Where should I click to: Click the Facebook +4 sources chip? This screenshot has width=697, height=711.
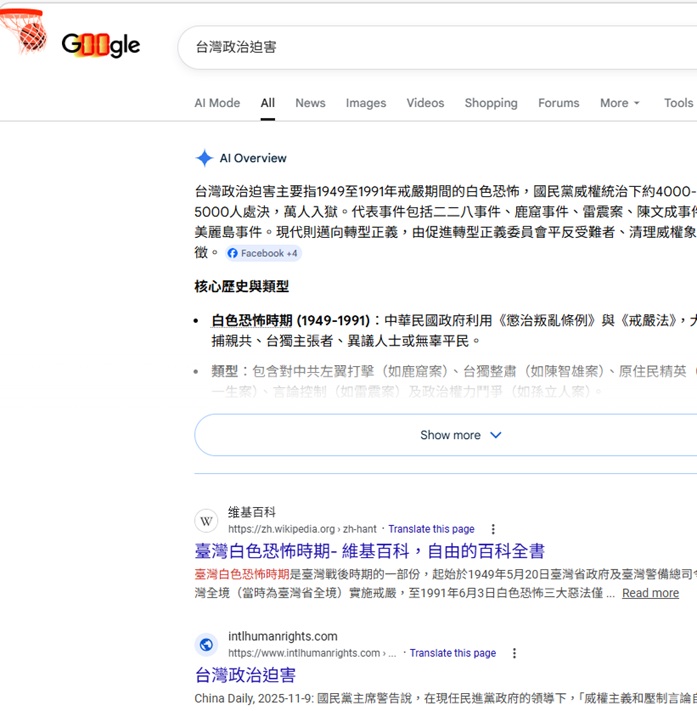click(263, 253)
